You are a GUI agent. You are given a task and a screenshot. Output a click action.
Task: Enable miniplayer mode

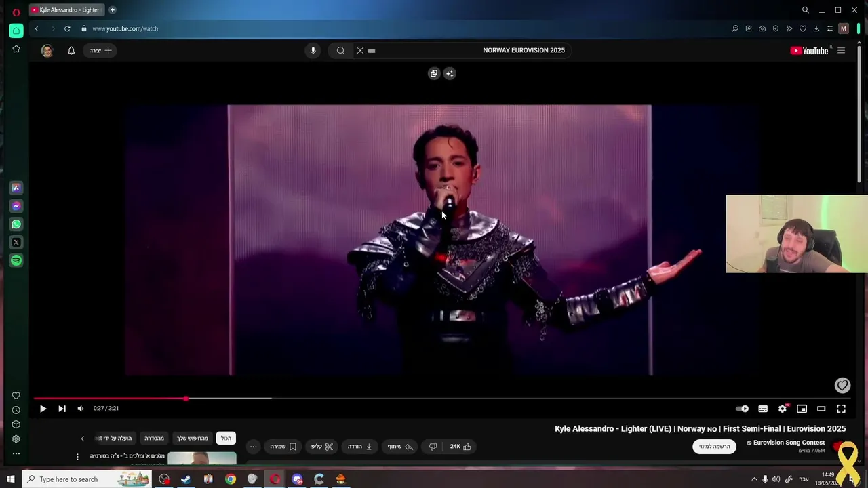coord(802,409)
